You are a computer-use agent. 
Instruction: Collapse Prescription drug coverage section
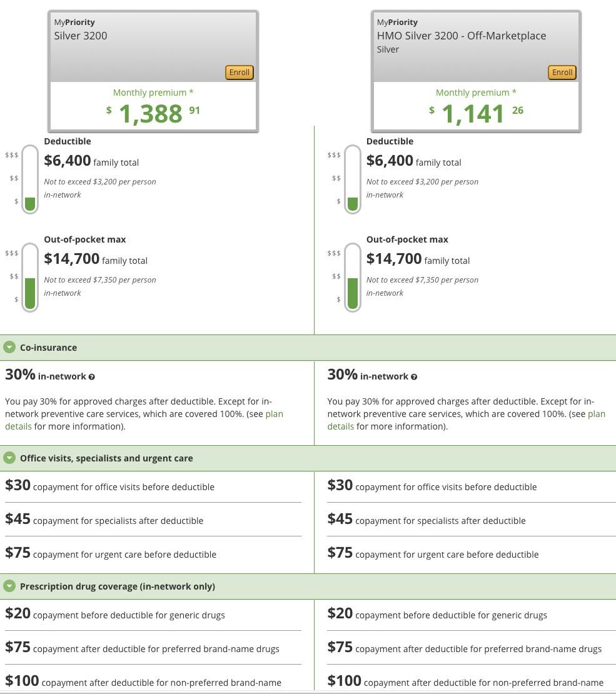(9, 586)
